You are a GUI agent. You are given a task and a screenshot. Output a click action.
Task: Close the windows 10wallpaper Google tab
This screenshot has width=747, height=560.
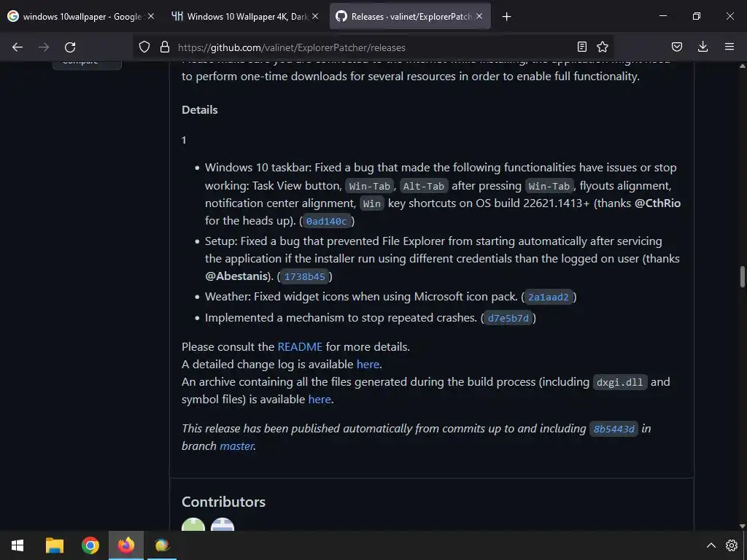click(x=151, y=16)
